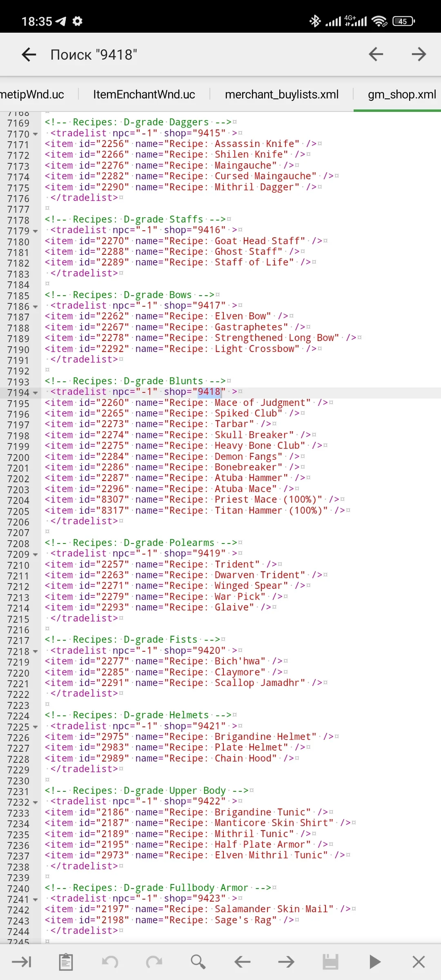Tap the Recipe: Glaive line
This screenshot has height=980, width=441.
click(160, 607)
